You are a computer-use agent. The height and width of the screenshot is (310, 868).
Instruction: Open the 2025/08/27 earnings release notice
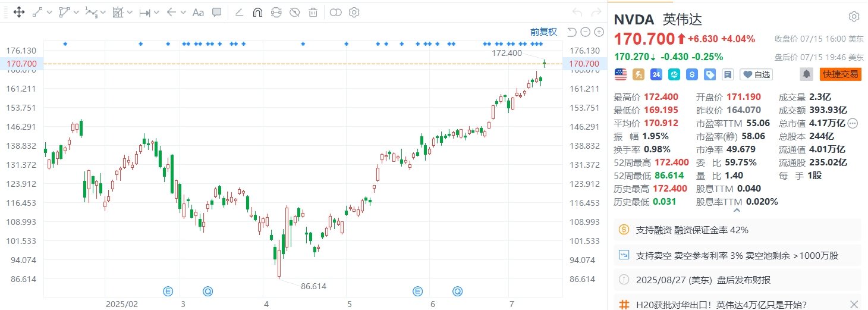click(737, 279)
